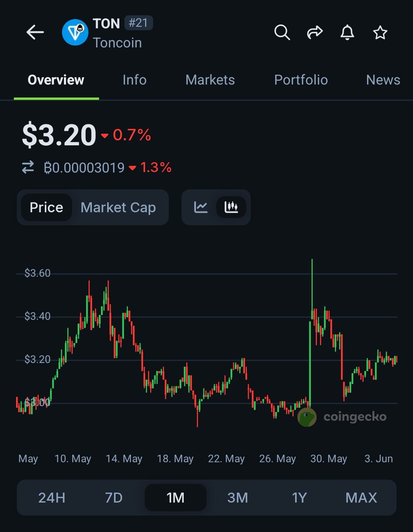The width and height of the screenshot is (413, 532).
Task: Tap the $3.40 axis label
Action: pos(38,316)
